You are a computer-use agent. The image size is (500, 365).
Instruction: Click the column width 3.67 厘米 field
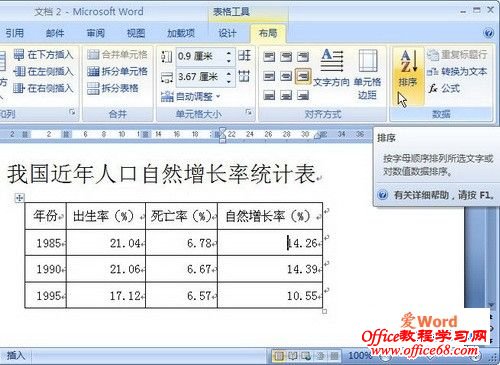[200, 77]
